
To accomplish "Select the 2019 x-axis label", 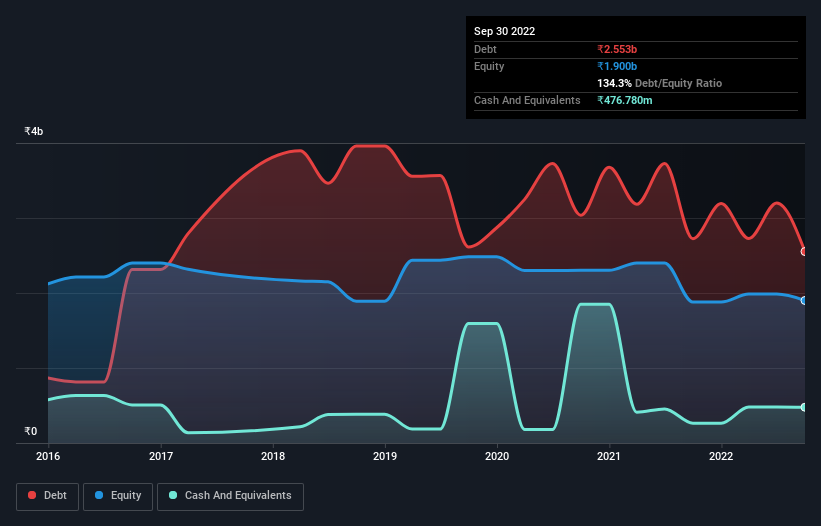I will (385, 456).
